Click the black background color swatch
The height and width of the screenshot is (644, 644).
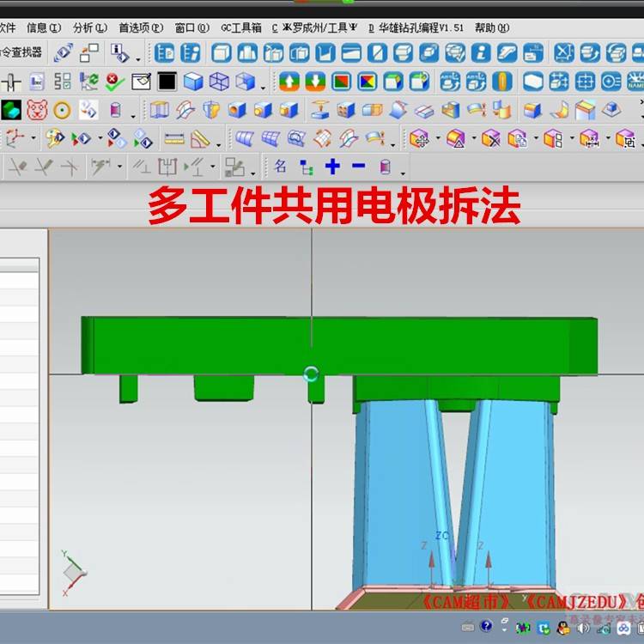coord(167,82)
